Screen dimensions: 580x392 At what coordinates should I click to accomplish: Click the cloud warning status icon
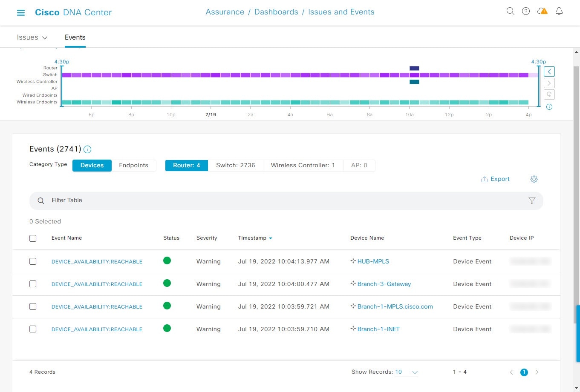542,11
